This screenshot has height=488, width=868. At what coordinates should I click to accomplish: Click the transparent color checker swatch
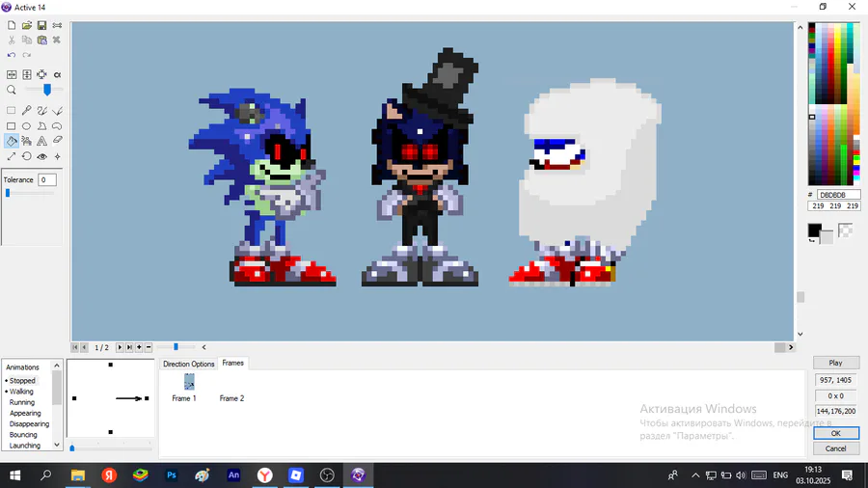pos(845,230)
